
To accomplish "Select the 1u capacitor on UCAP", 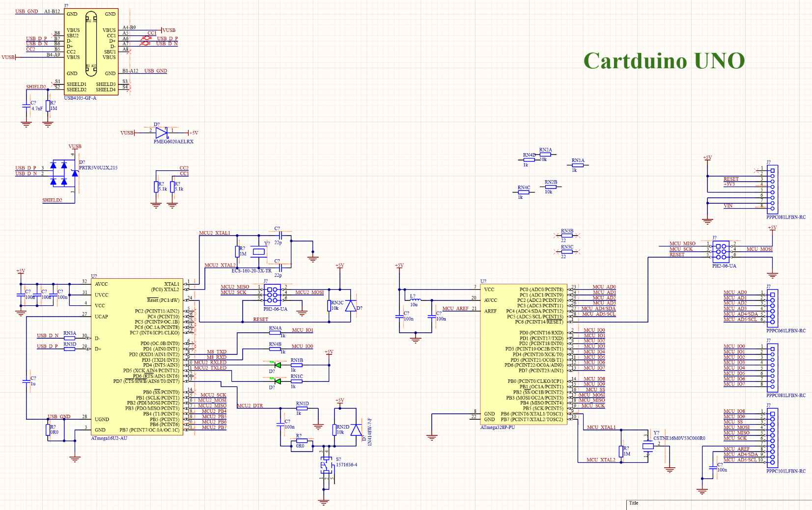I will 26,381.
